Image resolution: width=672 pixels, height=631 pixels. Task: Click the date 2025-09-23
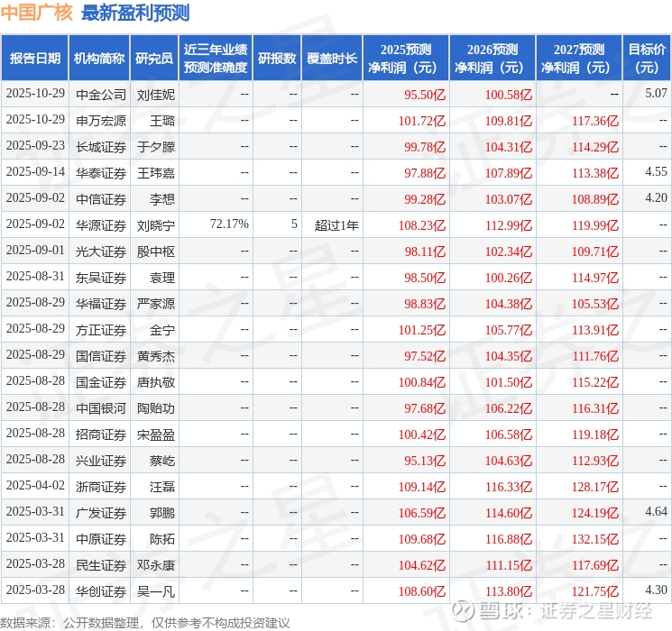coord(35,146)
